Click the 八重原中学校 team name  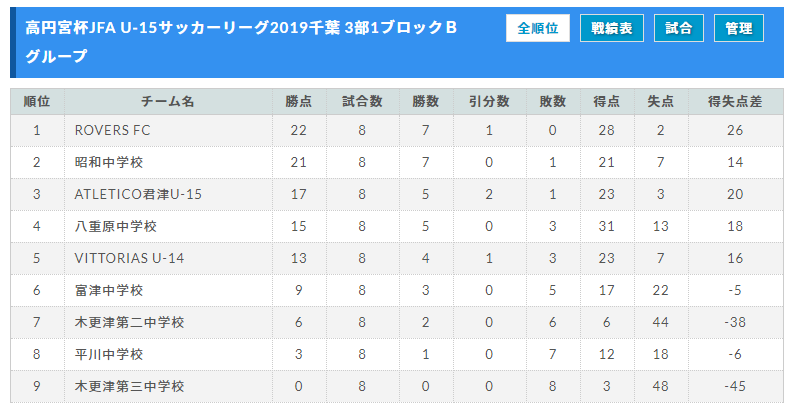click(x=116, y=226)
